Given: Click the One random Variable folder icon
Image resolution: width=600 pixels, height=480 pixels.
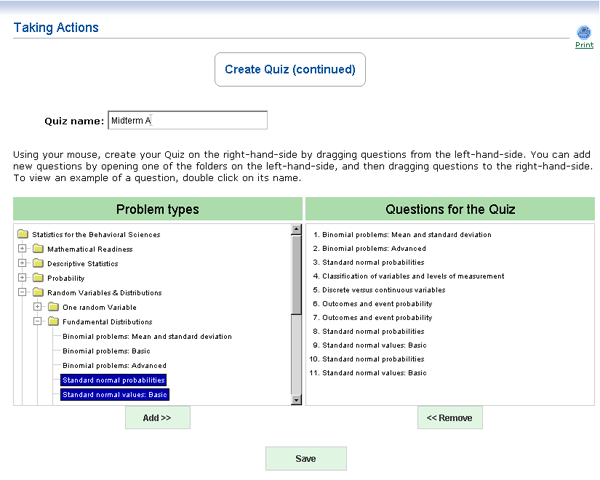Looking at the screenshot, I should pos(53,307).
